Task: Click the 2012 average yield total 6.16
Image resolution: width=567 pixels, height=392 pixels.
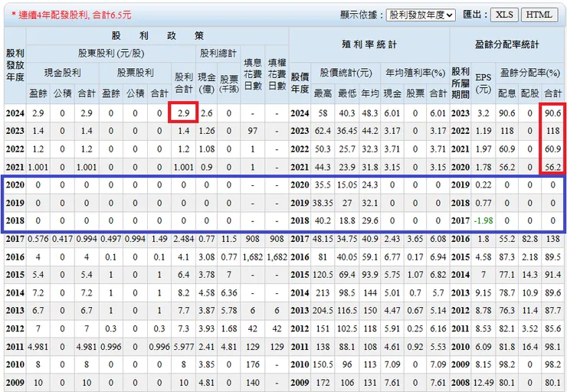Action: (x=438, y=328)
